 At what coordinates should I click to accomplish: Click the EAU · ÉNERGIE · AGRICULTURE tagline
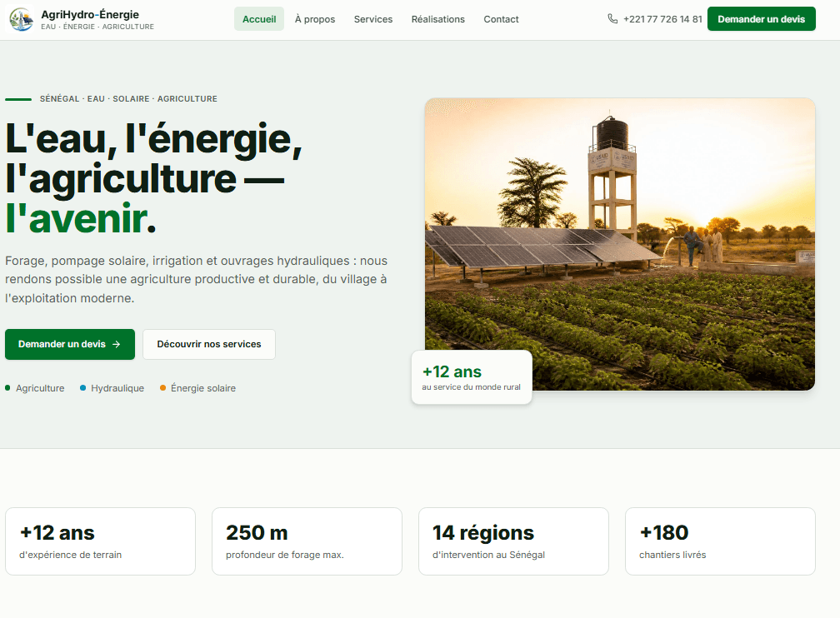coord(97,27)
